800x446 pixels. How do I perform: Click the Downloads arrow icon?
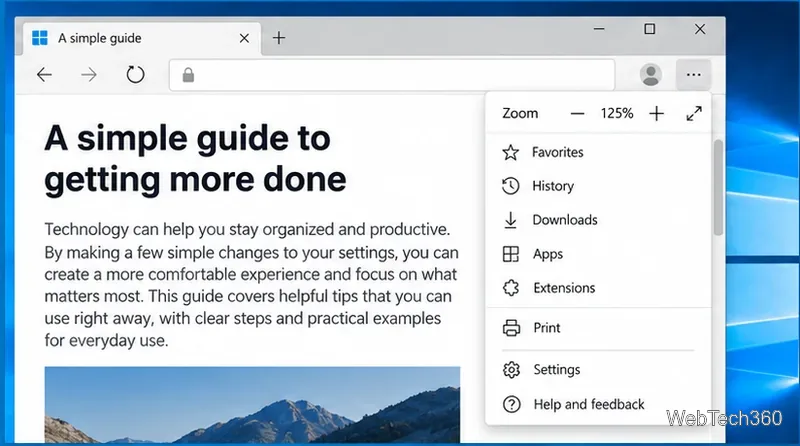click(x=510, y=220)
